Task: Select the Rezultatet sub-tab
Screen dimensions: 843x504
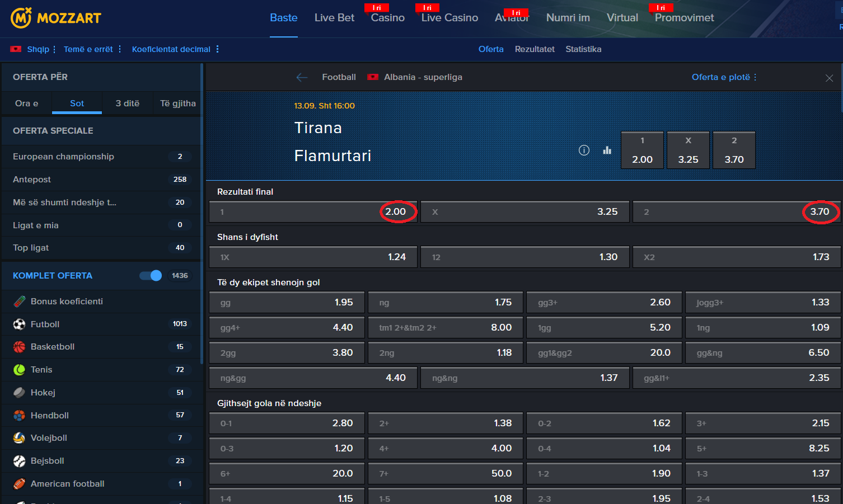Action: (x=535, y=49)
